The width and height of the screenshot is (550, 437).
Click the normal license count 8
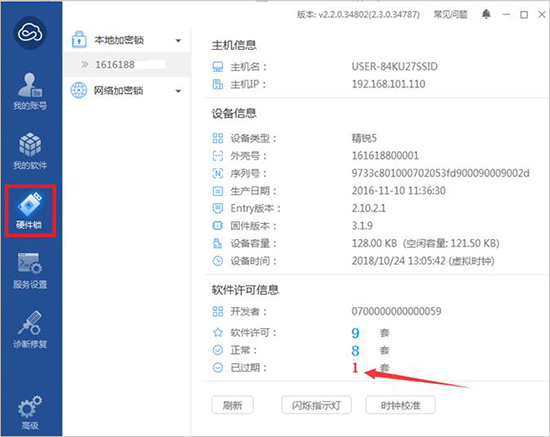355,350
